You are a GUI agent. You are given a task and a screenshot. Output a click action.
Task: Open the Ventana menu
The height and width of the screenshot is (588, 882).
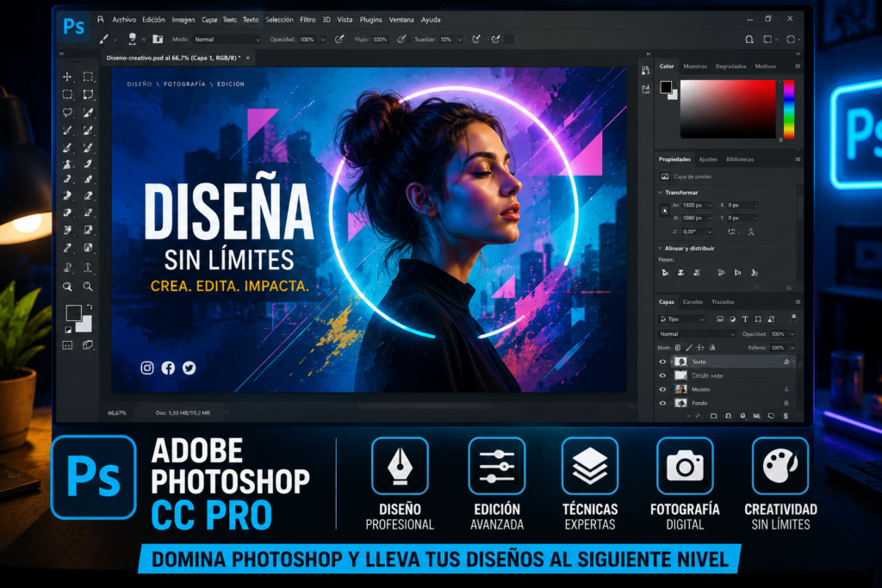coord(401,20)
